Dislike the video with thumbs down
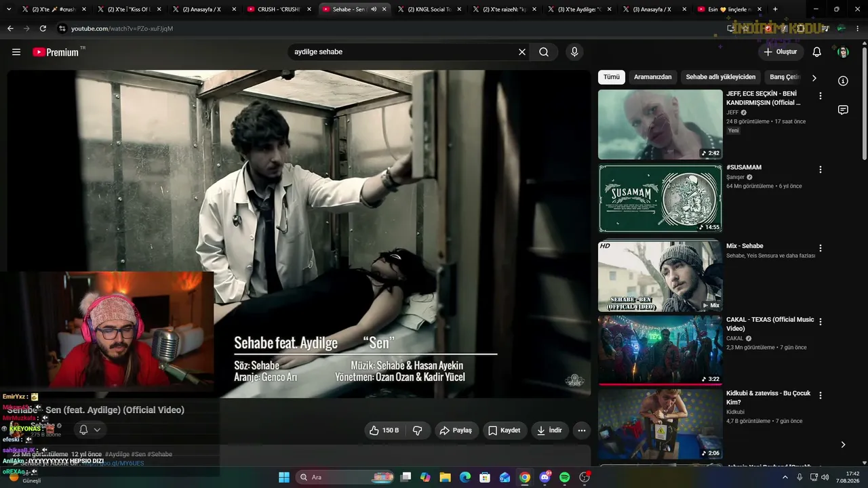This screenshot has width=868, height=488. (418, 430)
